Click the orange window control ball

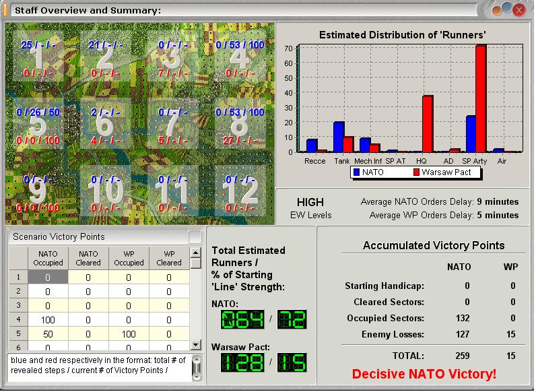click(497, 11)
